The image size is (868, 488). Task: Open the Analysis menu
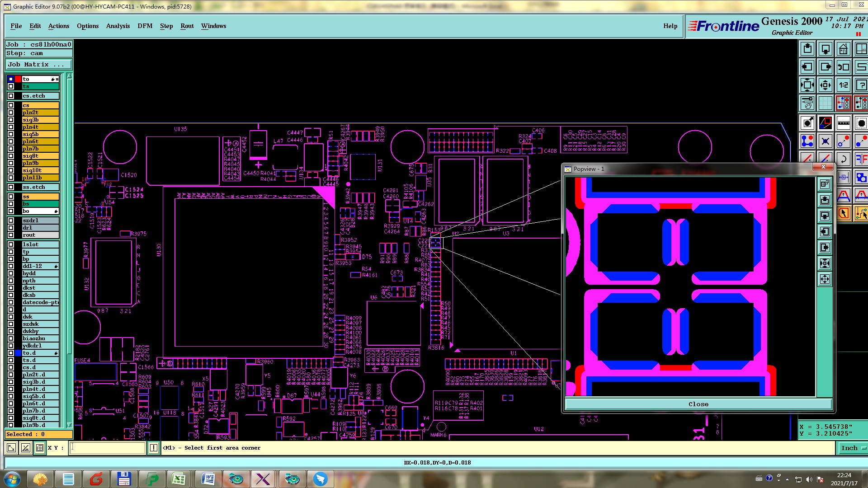tap(118, 26)
